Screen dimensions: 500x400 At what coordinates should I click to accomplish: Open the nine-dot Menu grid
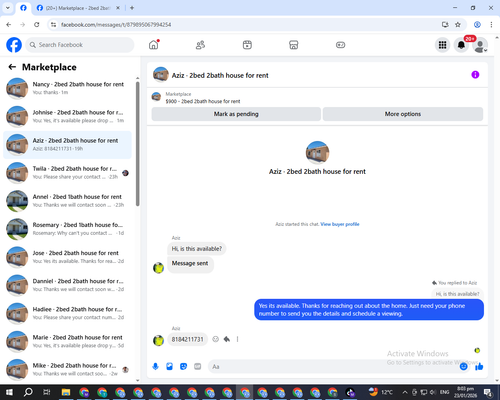(x=442, y=45)
